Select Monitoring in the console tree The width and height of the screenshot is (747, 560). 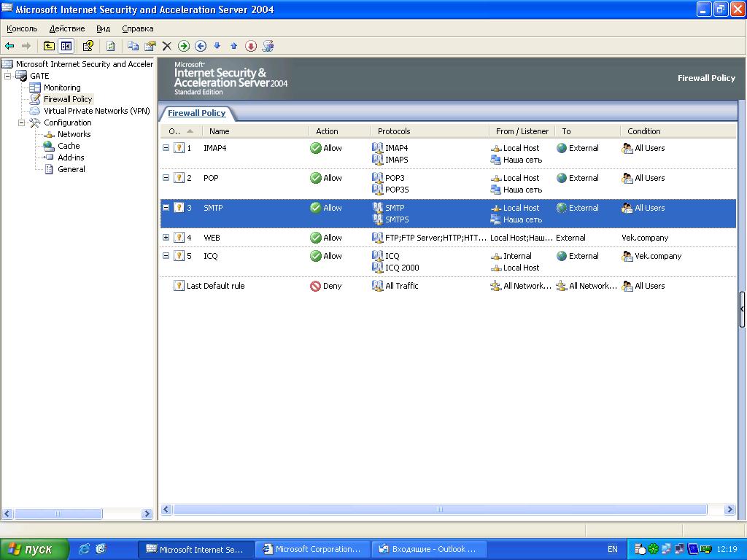(62, 87)
